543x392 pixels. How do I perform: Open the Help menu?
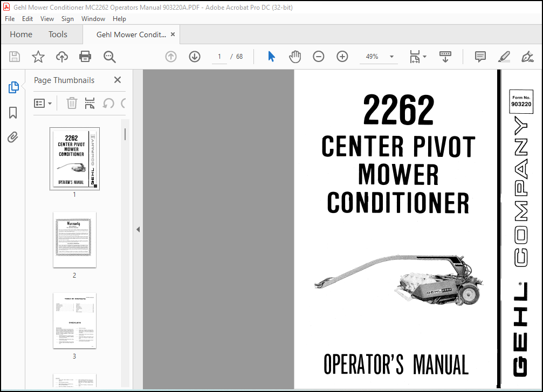click(119, 19)
